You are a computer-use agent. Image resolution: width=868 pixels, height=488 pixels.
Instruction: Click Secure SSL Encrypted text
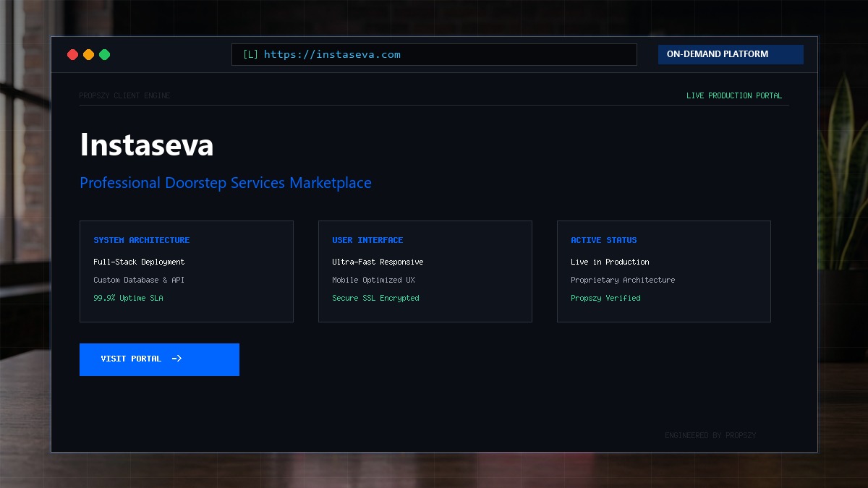(x=375, y=298)
